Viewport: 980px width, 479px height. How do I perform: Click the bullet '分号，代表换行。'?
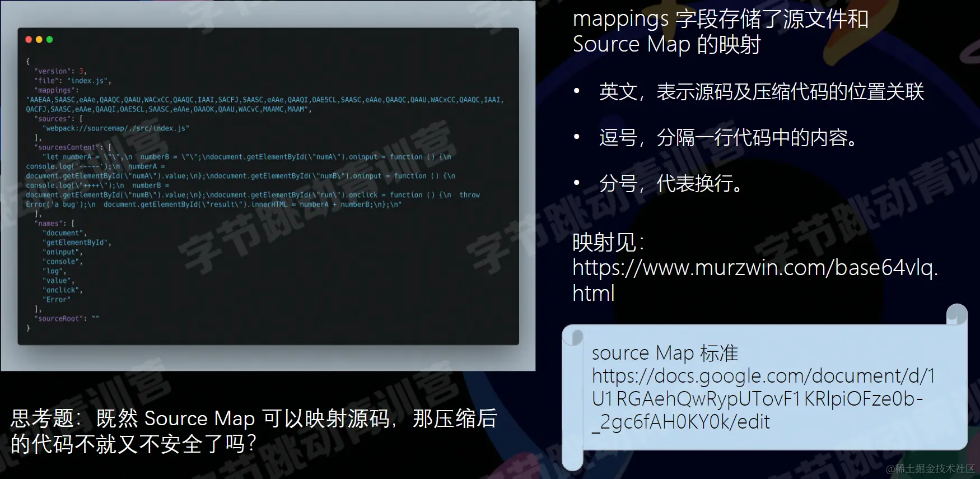(x=671, y=183)
